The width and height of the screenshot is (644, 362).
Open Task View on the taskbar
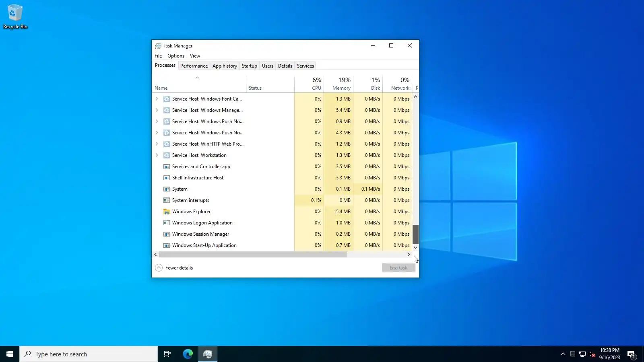click(167, 354)
